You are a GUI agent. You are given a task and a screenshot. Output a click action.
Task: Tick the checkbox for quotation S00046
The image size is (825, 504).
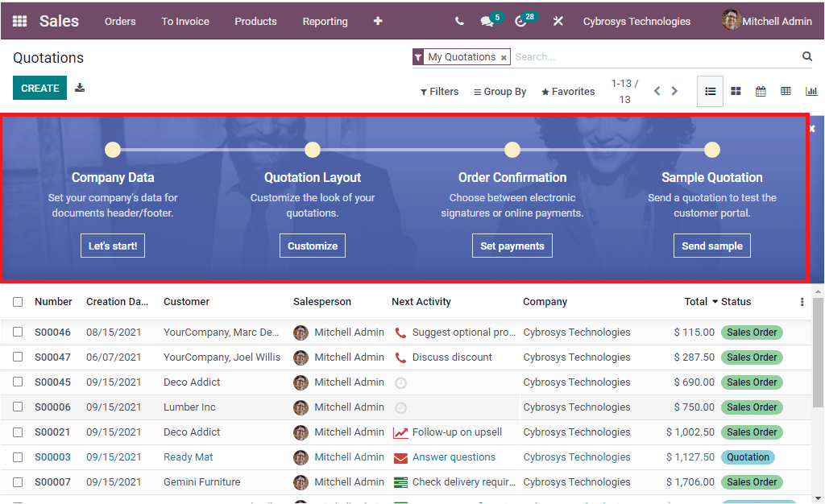pos(18,332)
